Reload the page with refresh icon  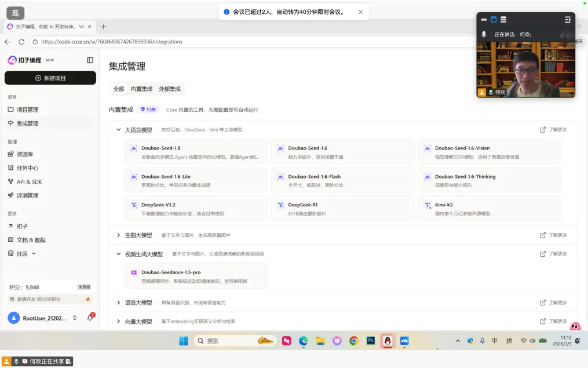(x=21, y=42)
